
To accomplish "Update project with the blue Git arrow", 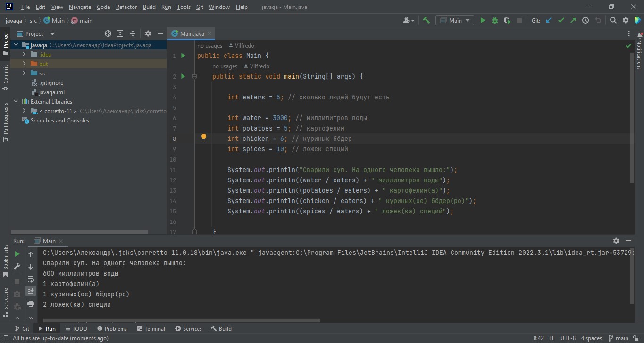I will (x=548, y=20).
